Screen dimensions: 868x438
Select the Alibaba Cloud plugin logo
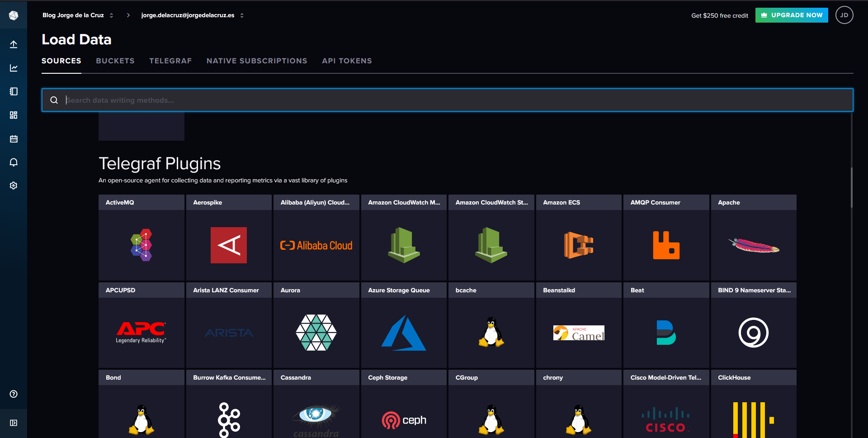(x=316, y=245)
